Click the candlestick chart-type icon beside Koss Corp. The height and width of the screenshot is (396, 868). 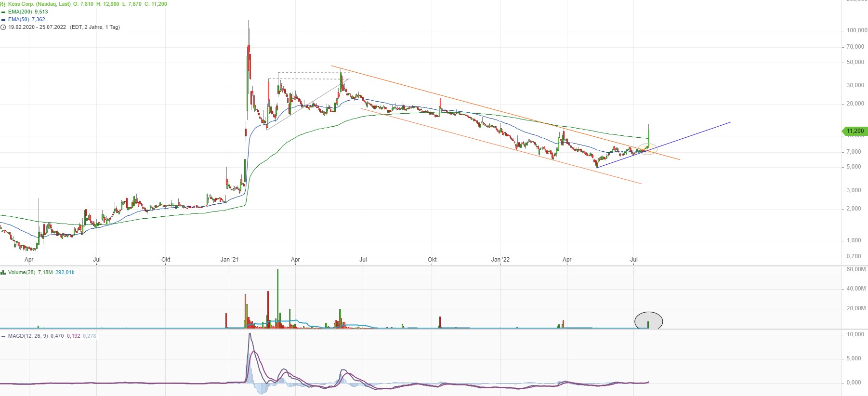click(x=3, y=4)
